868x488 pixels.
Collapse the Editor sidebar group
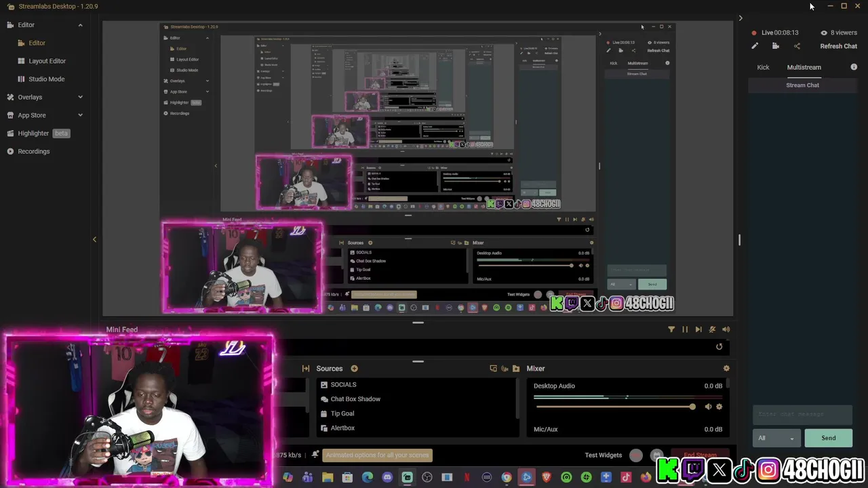pos(80,25)
